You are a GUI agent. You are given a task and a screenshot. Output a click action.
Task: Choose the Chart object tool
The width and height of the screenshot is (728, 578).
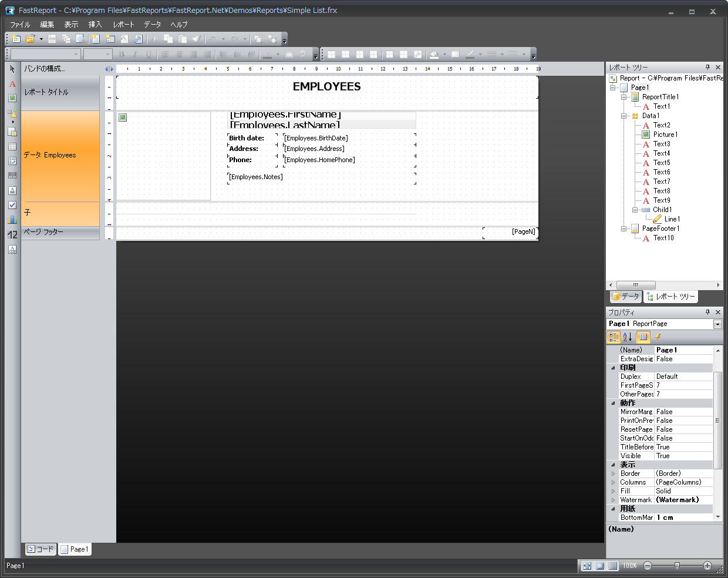pyautogui.click(x=12, y=220)
